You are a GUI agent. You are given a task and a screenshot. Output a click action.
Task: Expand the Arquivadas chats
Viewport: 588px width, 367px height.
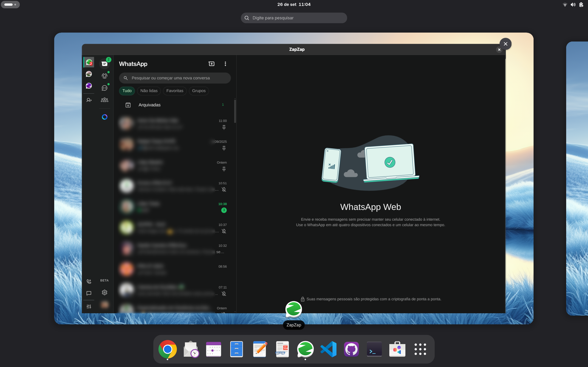(150, 105)
